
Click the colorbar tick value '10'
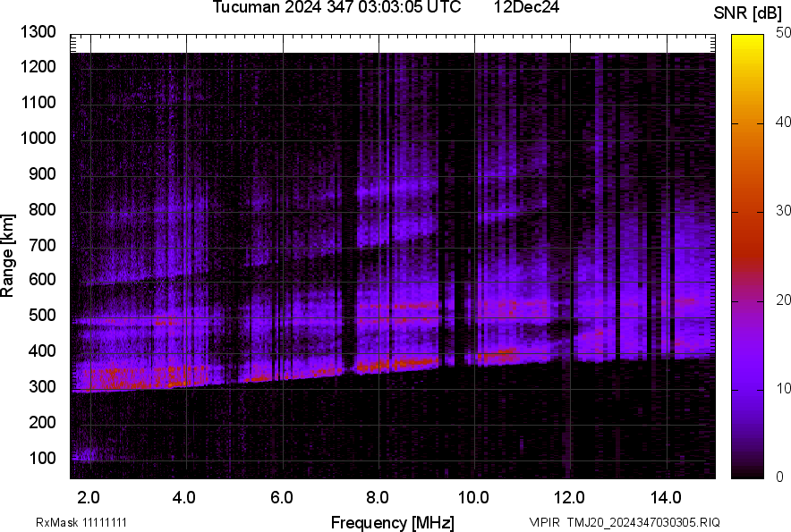click(x=783, y=388)
